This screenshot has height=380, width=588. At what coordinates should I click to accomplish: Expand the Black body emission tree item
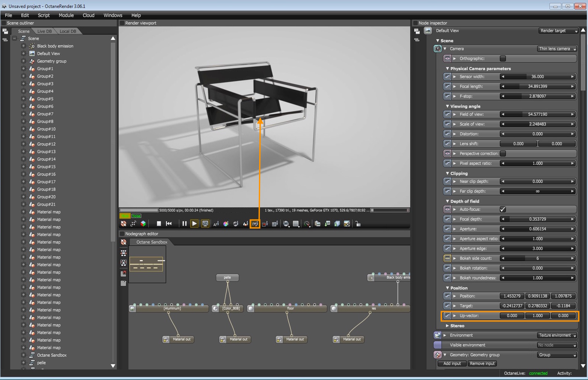coord(23,46)
